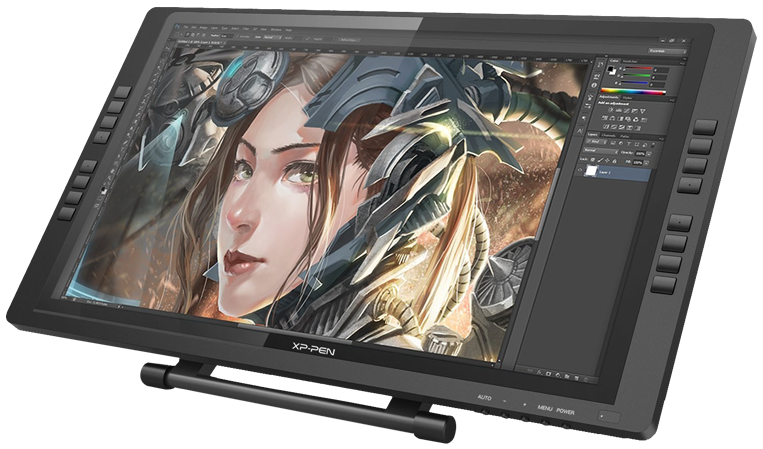
Task: Click the Layer 1 thumbnail
Action: click(591, 171)
